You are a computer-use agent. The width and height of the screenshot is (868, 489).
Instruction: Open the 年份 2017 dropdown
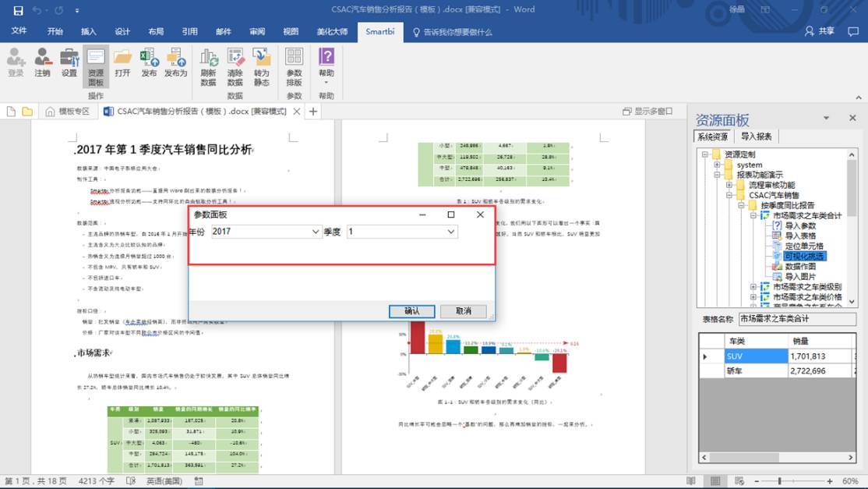[316, 232]
